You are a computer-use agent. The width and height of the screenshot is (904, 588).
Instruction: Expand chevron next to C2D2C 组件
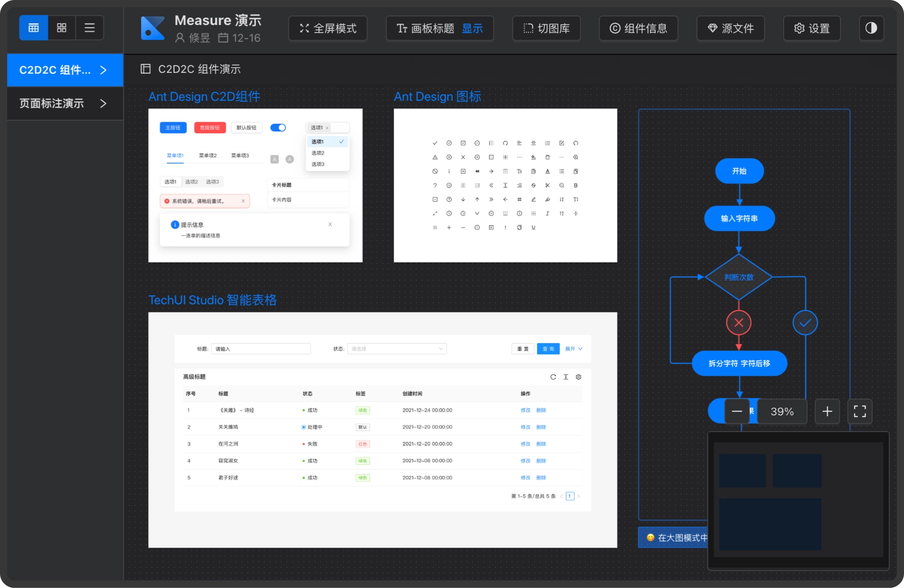click(103, 70)
